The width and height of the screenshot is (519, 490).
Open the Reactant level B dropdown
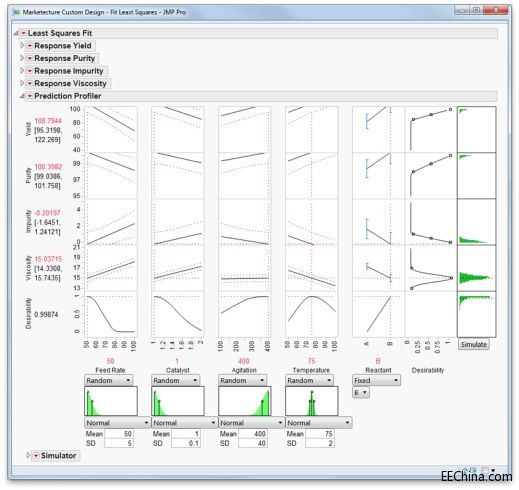[361, 393]
